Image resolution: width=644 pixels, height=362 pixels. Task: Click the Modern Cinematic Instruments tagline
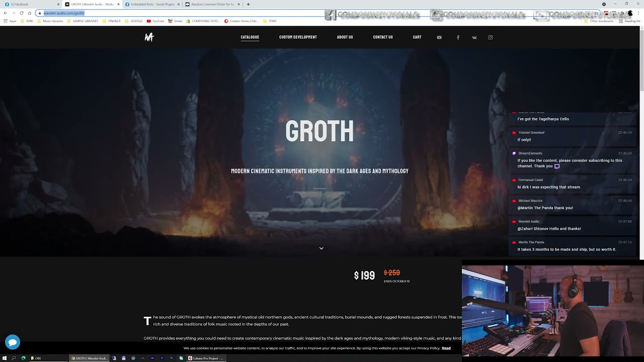(x=319, y=171)
